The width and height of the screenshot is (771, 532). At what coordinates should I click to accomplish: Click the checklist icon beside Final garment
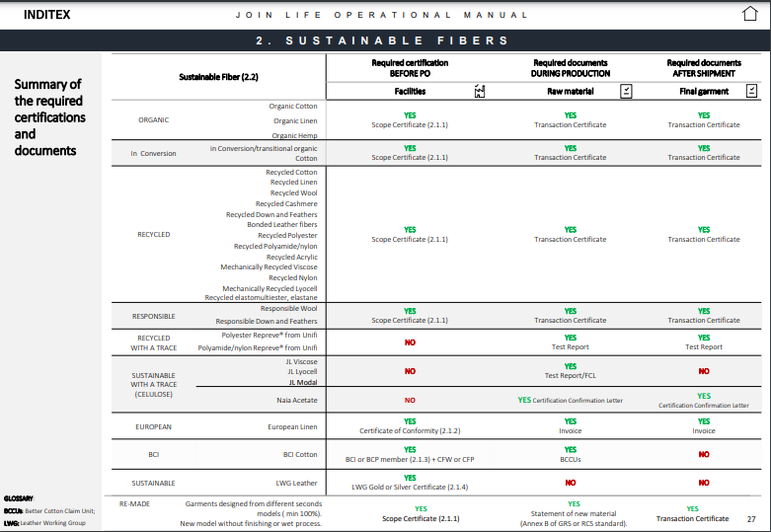point(751,91)
